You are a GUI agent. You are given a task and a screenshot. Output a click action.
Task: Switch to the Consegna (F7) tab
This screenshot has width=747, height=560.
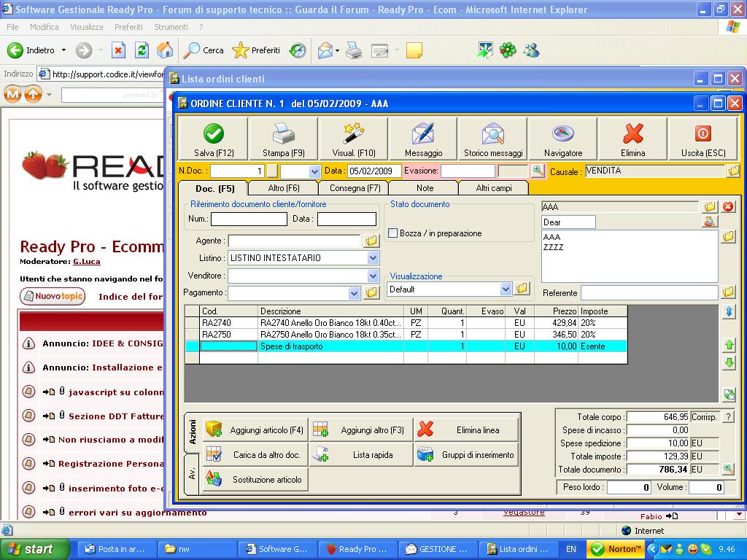355,188
